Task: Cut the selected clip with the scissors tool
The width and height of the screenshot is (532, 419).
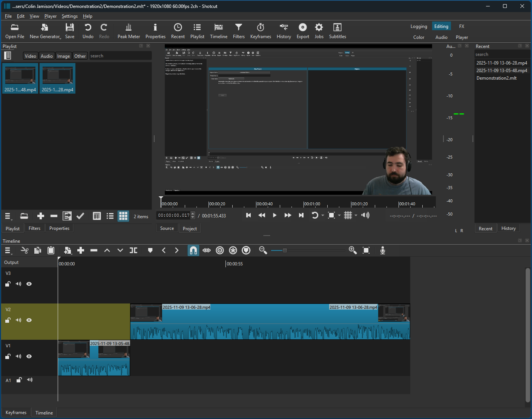Action: pyautogui.click(x=24, y=250)
